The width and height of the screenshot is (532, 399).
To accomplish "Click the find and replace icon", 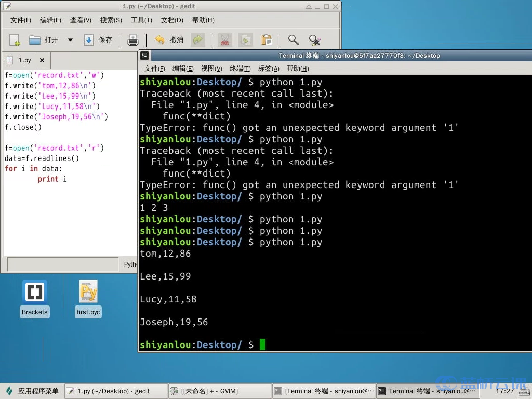I will coord(314,40).
